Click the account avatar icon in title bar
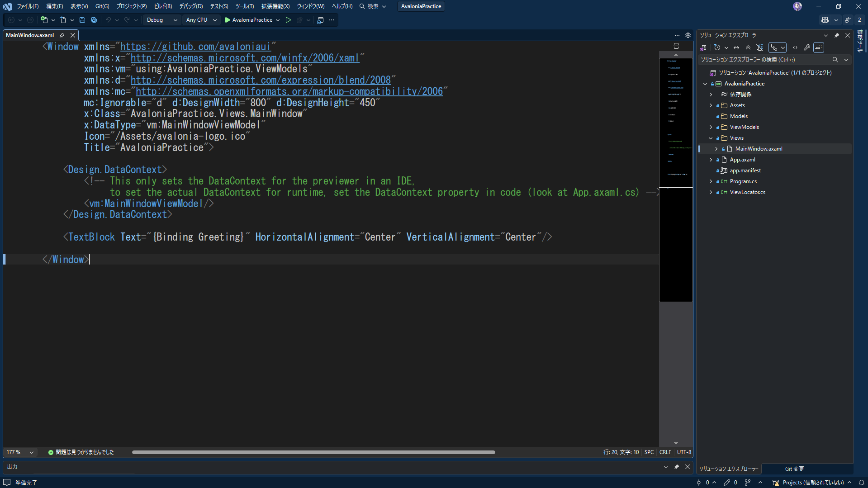Viewport: 868px width, 488px height. pos(797,6)
